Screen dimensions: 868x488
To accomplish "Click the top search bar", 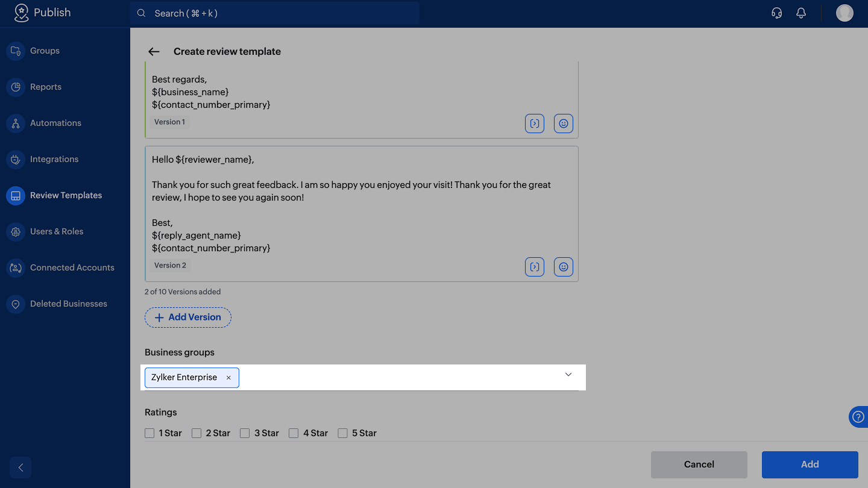I will coord(275,13).
